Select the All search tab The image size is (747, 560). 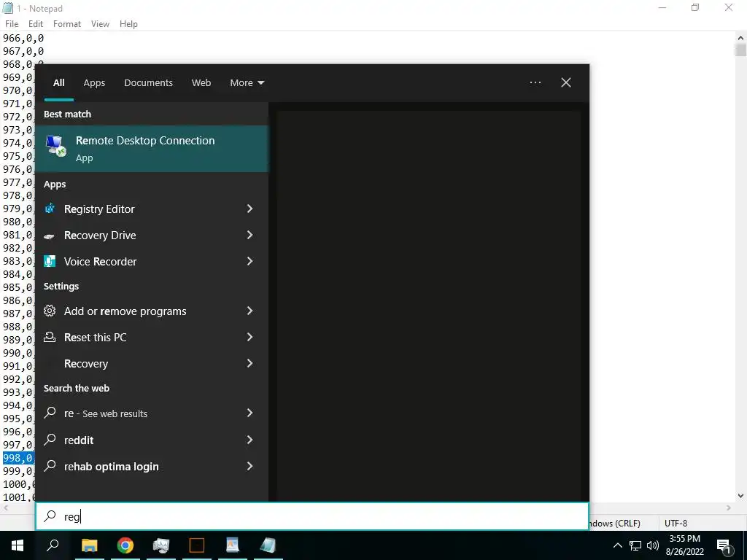tap(58, 83)
